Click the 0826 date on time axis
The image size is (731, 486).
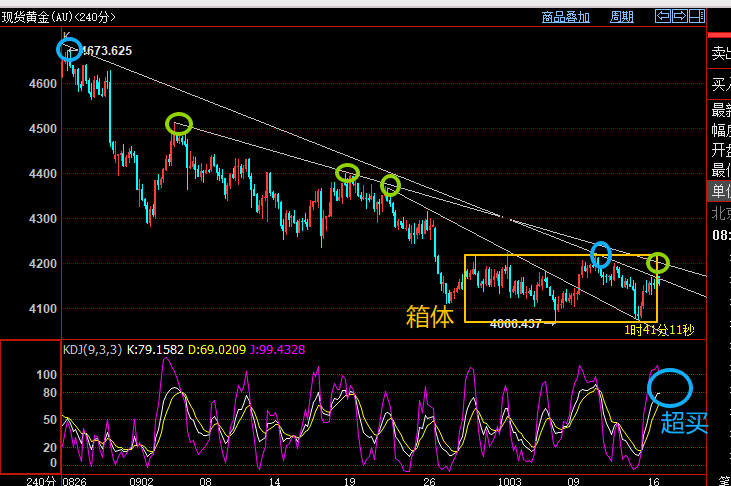point(75,481)
